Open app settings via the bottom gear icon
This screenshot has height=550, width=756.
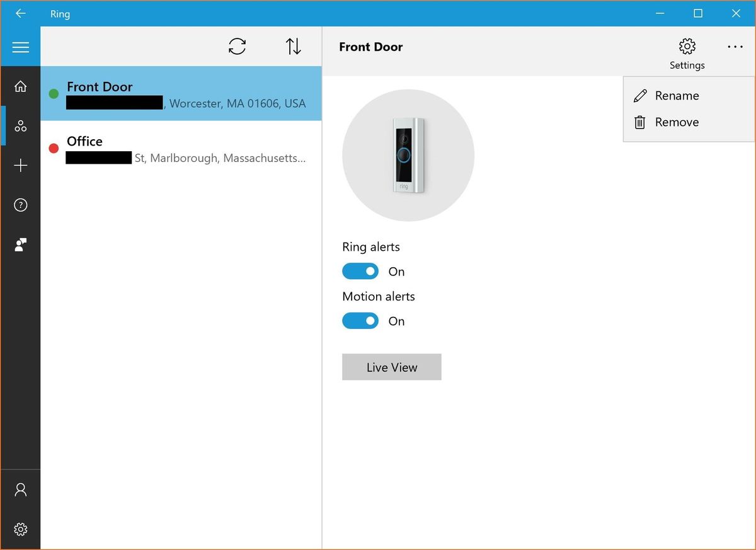click(21, 529)
